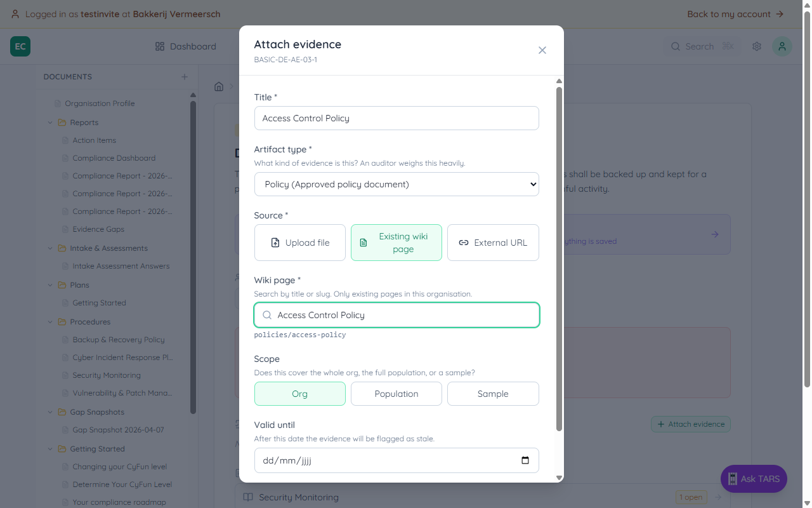Open the user account avatar menu
Image resolution: width=812 pixels, height=508 pixels.
782,46
